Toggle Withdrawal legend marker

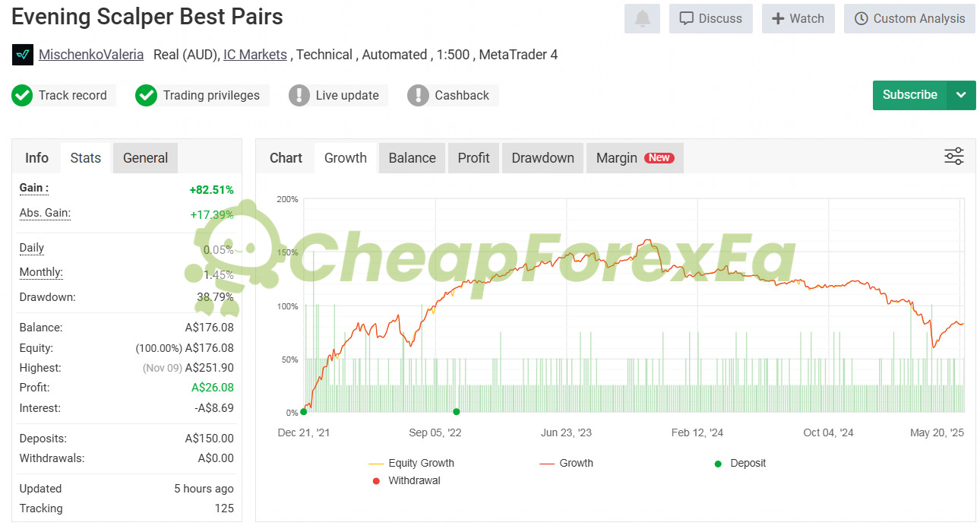(406, 480)
